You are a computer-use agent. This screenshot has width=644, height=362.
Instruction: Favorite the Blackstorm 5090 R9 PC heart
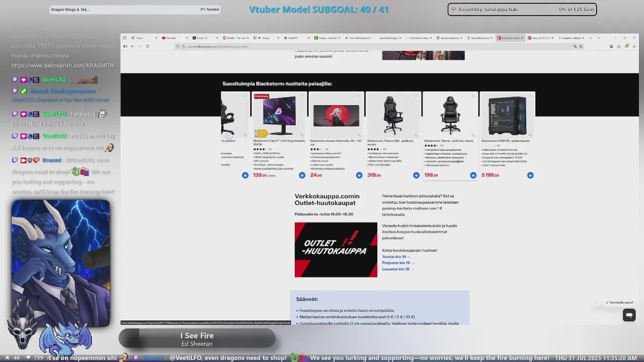click(530, 96)
